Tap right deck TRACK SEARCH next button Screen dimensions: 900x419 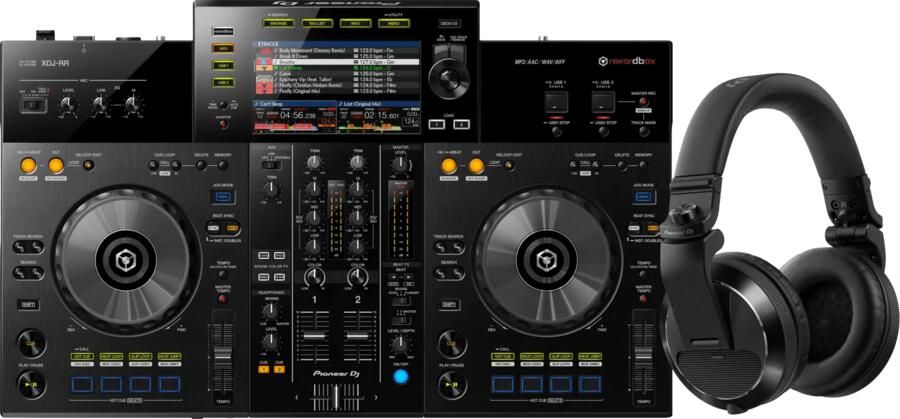pyautogui.click(x=457, y=247)
